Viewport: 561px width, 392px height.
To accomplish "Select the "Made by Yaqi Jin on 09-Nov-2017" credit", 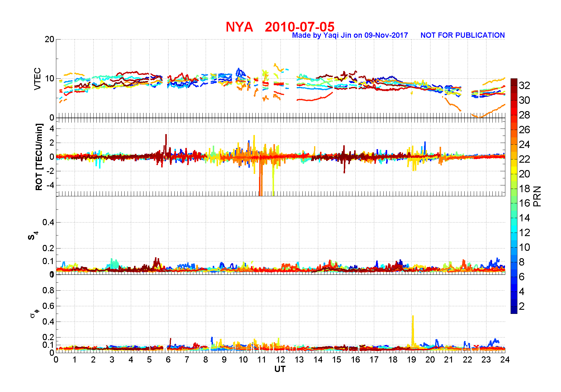I will click(x=350, y=35).
